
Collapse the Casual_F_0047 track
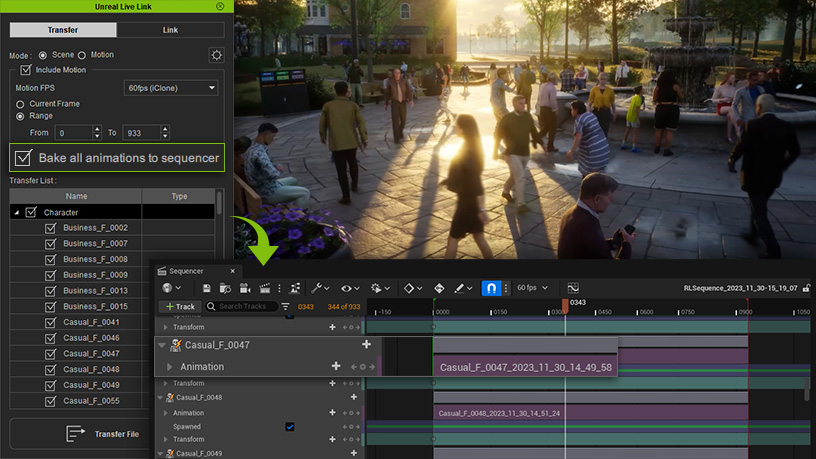point(163,345)
